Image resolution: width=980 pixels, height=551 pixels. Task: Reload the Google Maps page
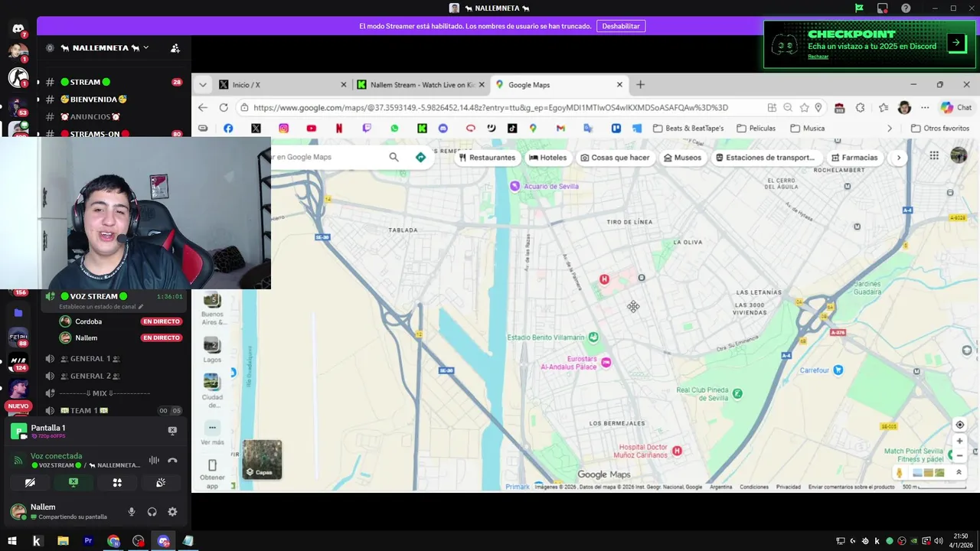click(224, 108)
